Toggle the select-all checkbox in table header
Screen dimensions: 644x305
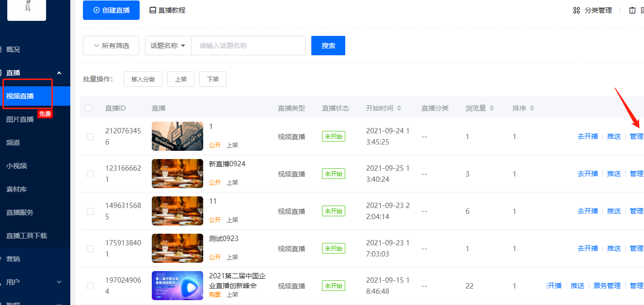[x=88, y=108]
